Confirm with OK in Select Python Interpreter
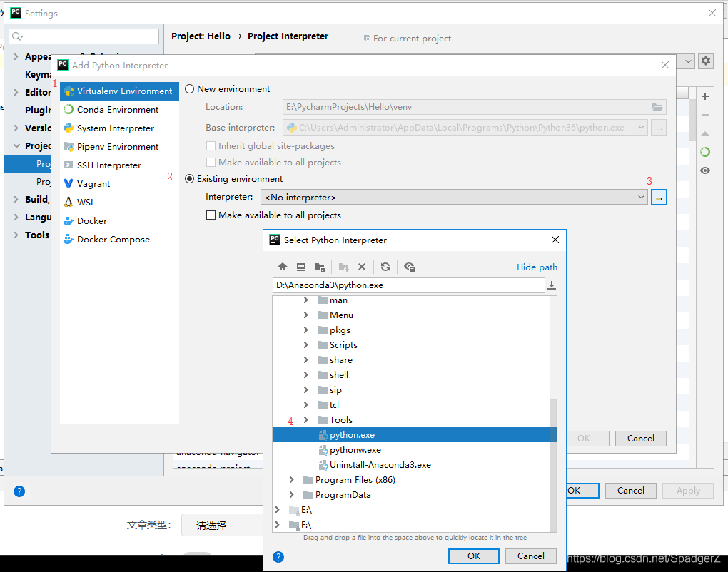Viewport: 728px width, 572px height. coord(474,556)
